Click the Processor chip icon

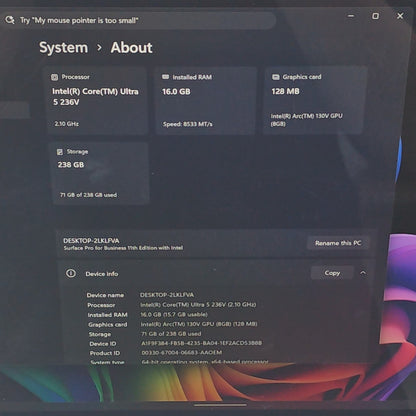click(54, 77)
